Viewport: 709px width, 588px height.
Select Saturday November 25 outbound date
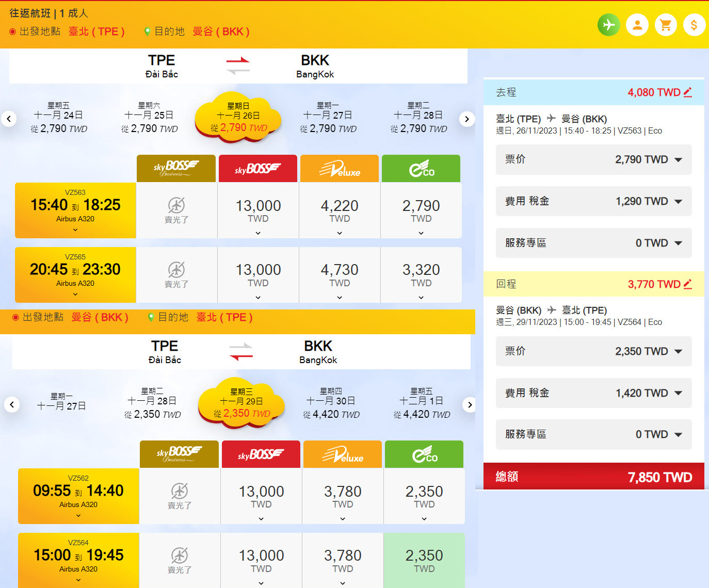[x=149, y=118]
